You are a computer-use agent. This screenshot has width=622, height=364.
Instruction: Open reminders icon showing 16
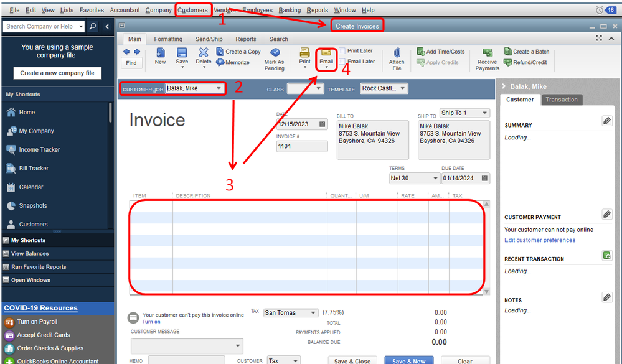606,10
